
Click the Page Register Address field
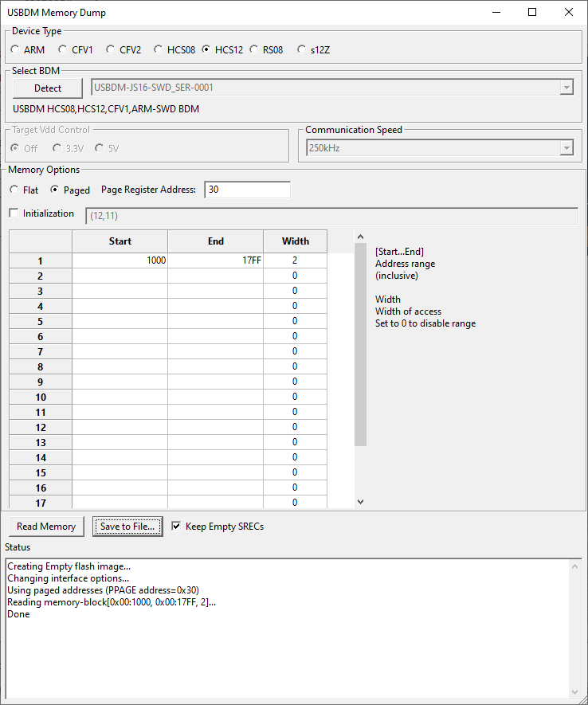point(247,190)
